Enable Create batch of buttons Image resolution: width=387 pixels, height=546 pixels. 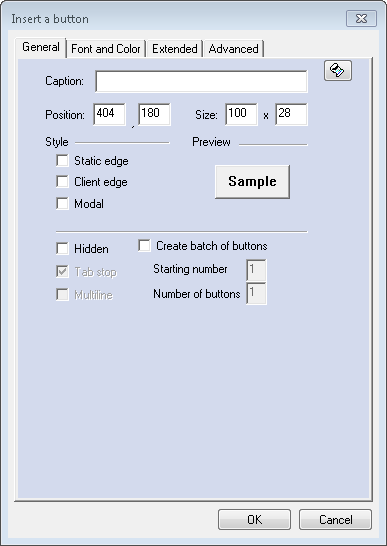pos(144,245)
